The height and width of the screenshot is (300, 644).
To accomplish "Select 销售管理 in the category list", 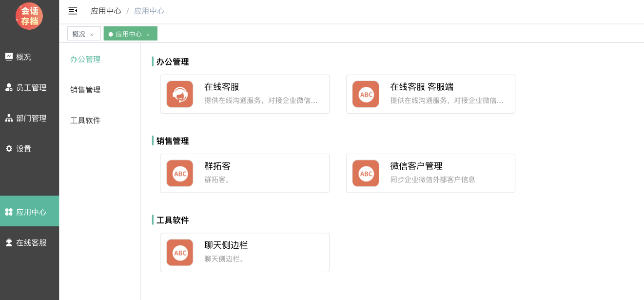I will pos(85,90).
